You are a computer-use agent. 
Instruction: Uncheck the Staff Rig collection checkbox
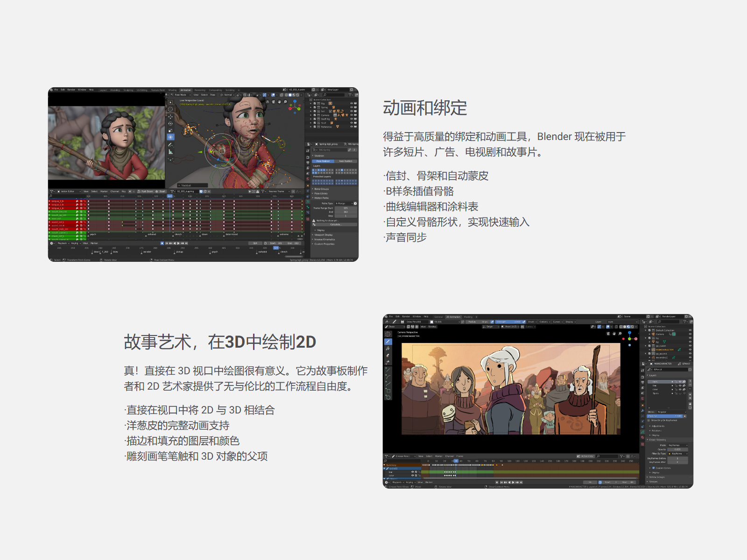point(315,119)
